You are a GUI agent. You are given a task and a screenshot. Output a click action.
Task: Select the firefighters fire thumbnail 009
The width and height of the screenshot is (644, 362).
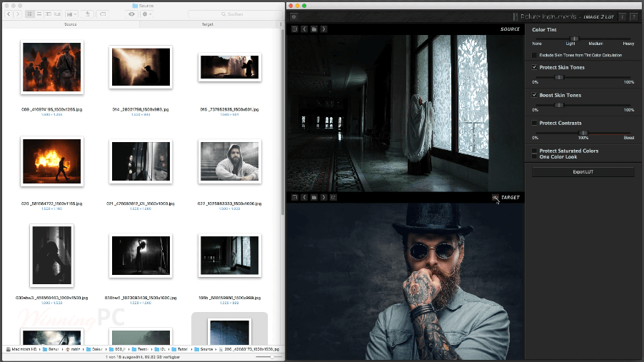click(x=51, y=67)
